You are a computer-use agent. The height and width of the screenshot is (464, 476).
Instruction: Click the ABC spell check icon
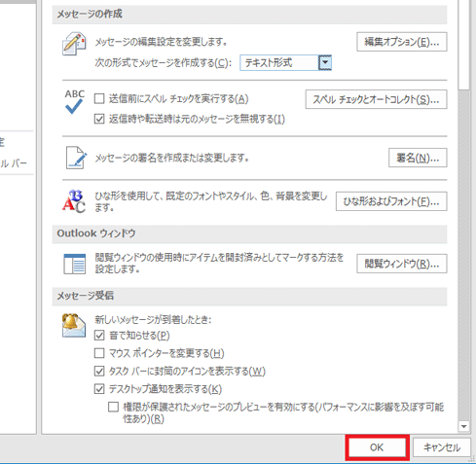(75, 101)
